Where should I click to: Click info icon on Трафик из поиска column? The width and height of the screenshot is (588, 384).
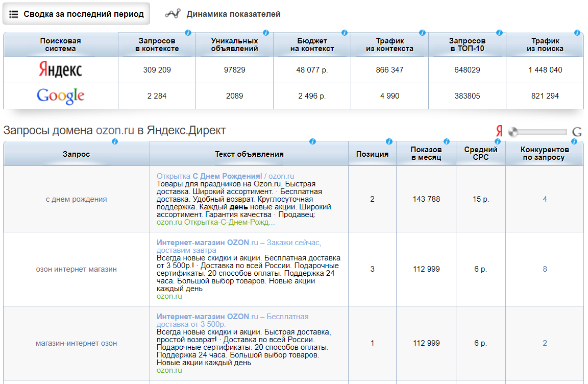[577, 33]
